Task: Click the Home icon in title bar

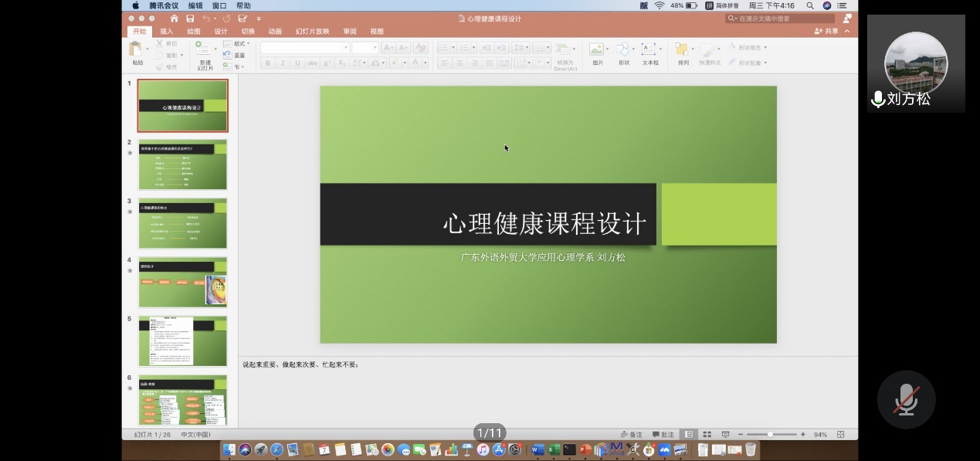Action: (x=174, y=19)
